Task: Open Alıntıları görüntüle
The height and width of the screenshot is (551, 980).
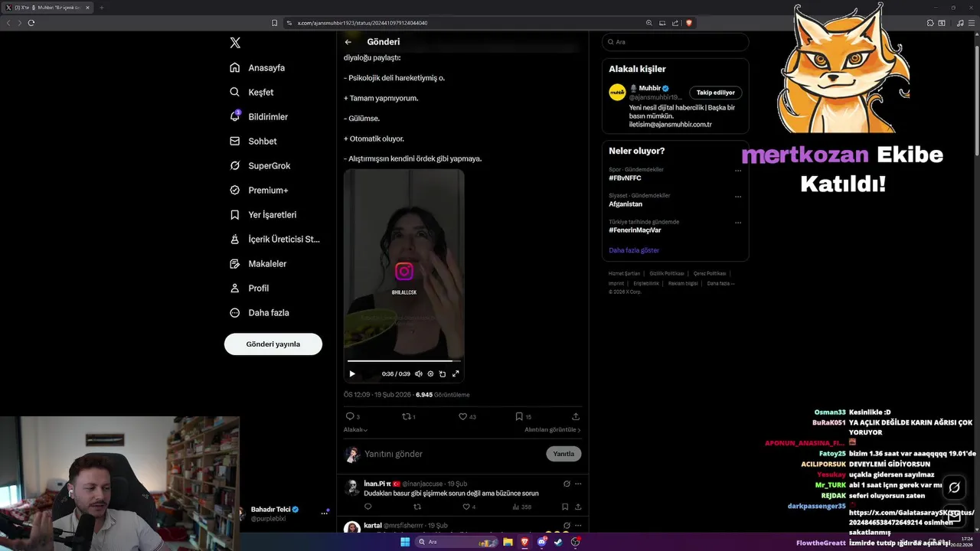Action: [552, 430]
